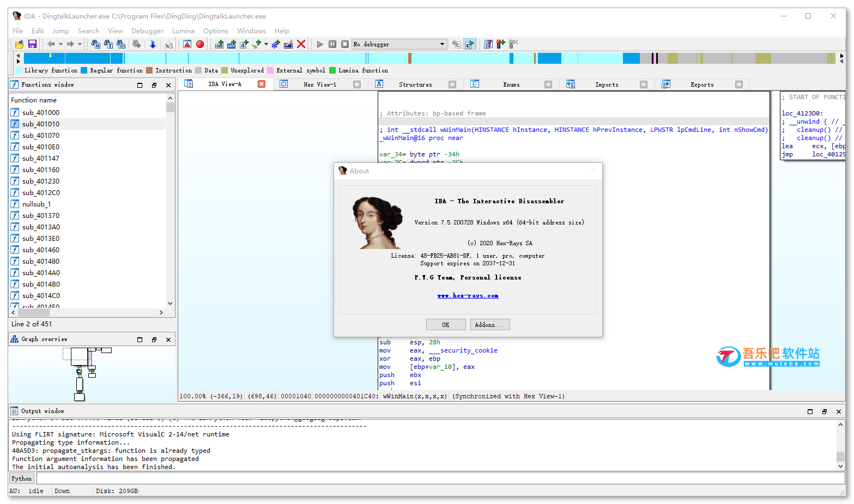Click the blue down-arrow jump icon
The height and width of the screenshot is (504, 854).
pyautogui.click(x=153, y=44)
